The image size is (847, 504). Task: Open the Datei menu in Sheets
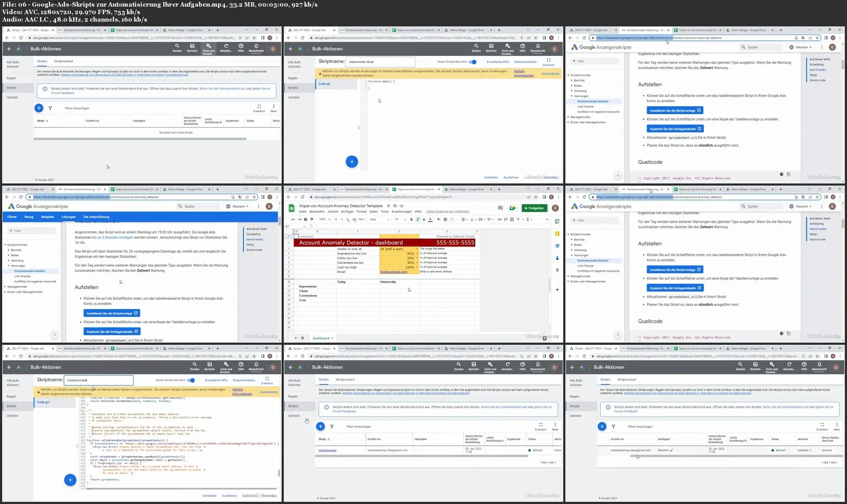(x=303, y=212)
